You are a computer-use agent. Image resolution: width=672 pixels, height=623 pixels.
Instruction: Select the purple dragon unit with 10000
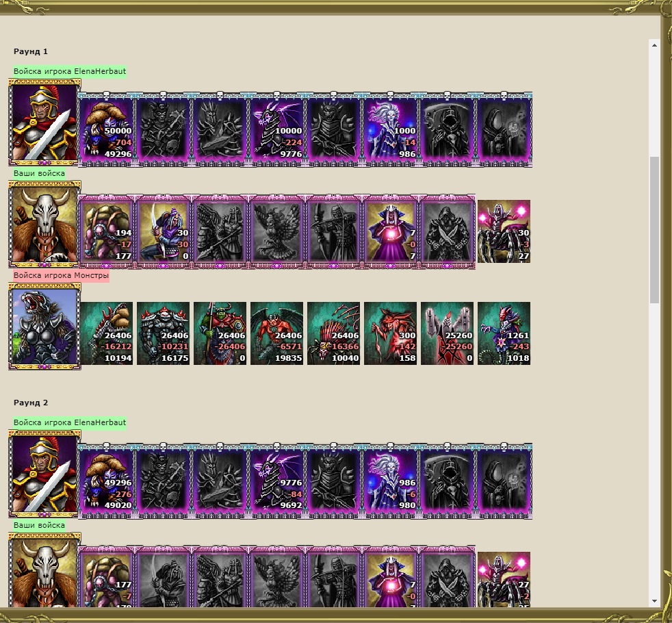(x=276, y=129)
